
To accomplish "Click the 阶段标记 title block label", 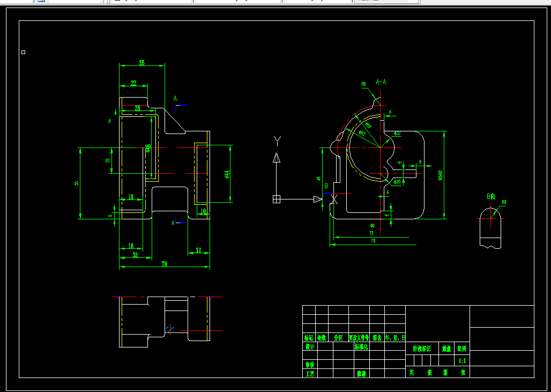I will tap(422, 349).
